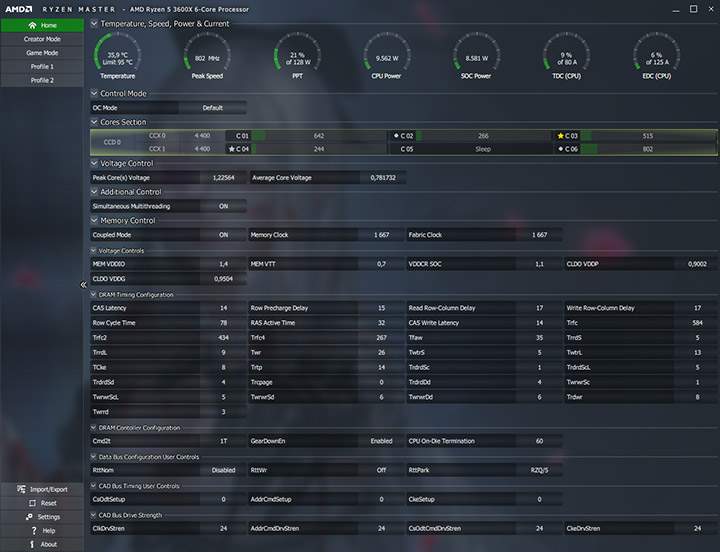
Task: Click core C 05 Sleep status
Action: tap(484, 149)
